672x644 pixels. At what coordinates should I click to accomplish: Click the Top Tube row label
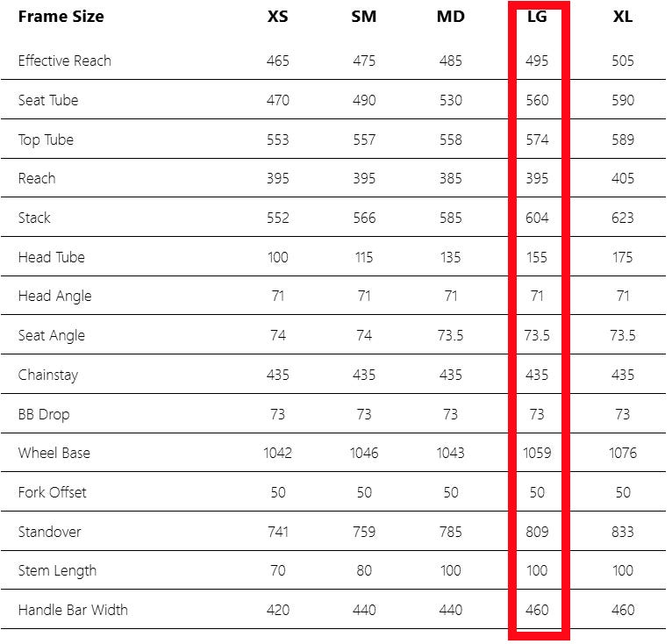click(x=46, y=140)
